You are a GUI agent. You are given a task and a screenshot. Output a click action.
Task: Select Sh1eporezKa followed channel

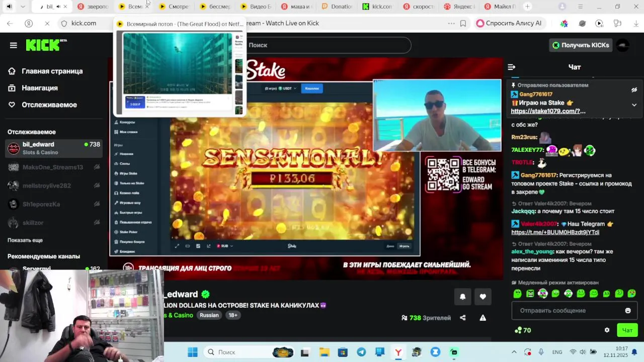54,204
